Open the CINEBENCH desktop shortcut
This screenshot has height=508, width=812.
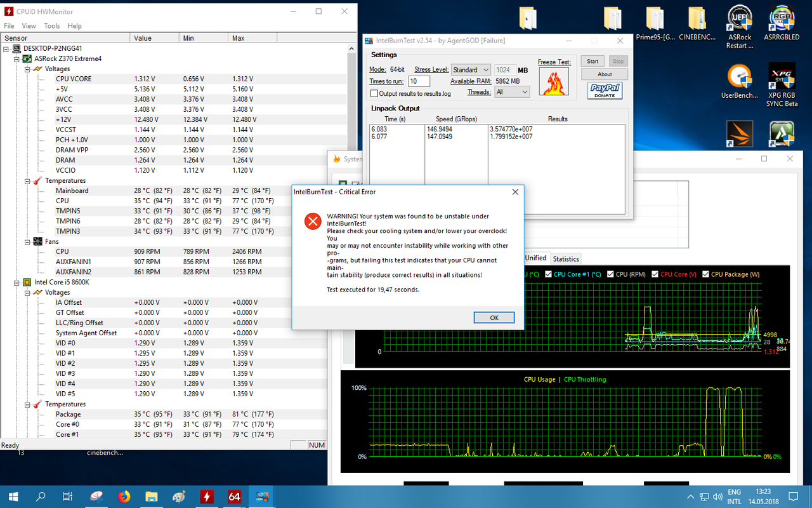(x=696, y=19)
